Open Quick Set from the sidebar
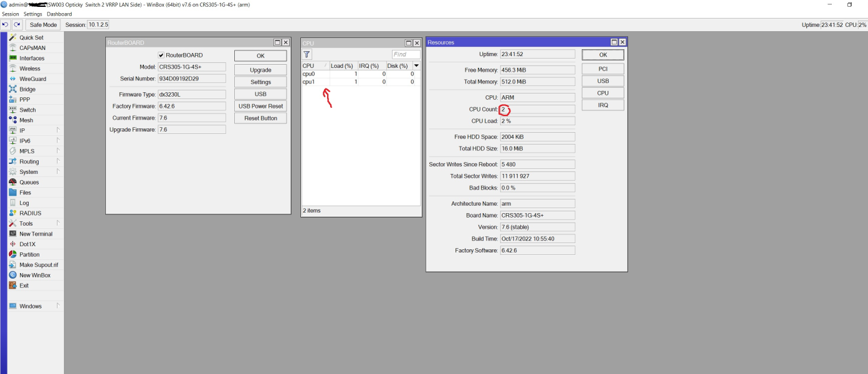 tap(31, 37)
